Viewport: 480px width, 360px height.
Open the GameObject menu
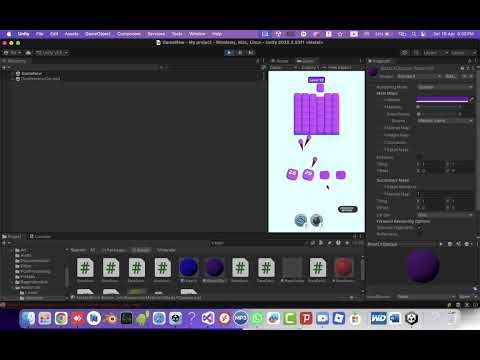(98, 34)
